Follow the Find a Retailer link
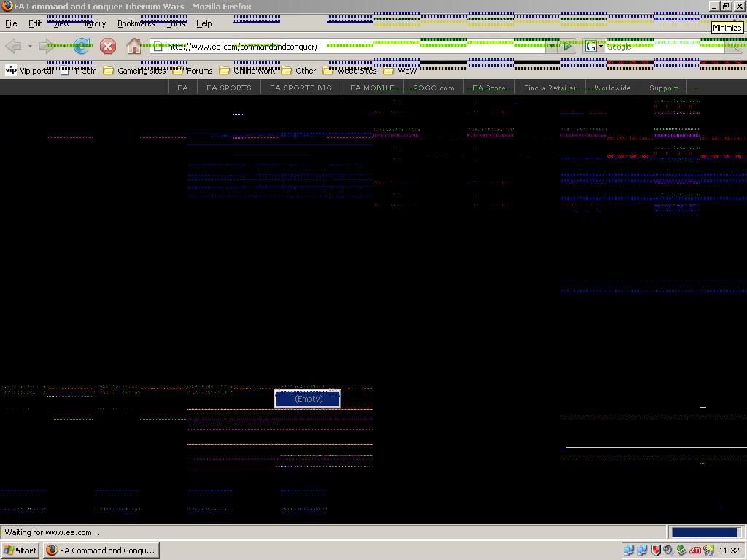 (550, 87)
